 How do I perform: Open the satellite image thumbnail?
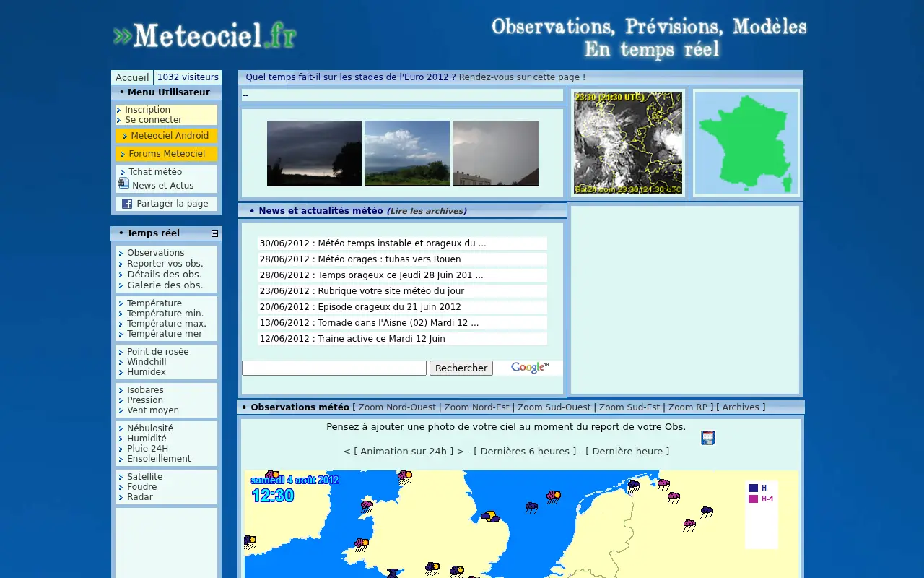point(628,143)
